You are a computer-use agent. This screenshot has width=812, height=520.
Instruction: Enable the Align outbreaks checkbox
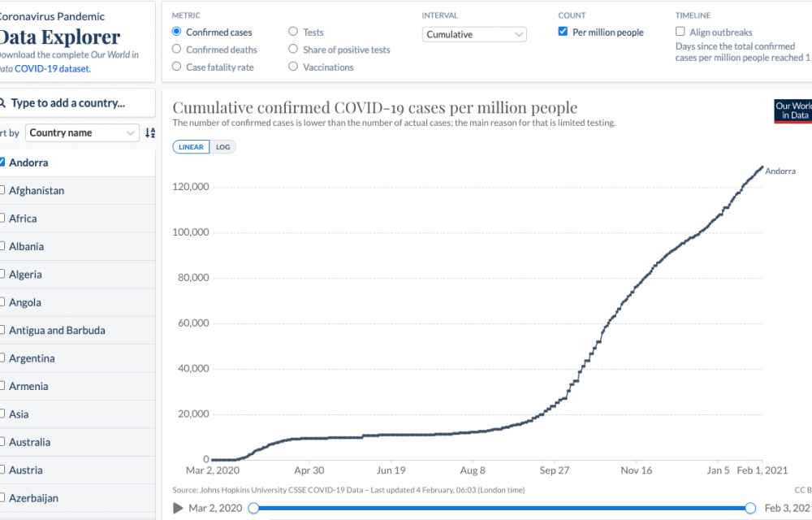[680, 32]
